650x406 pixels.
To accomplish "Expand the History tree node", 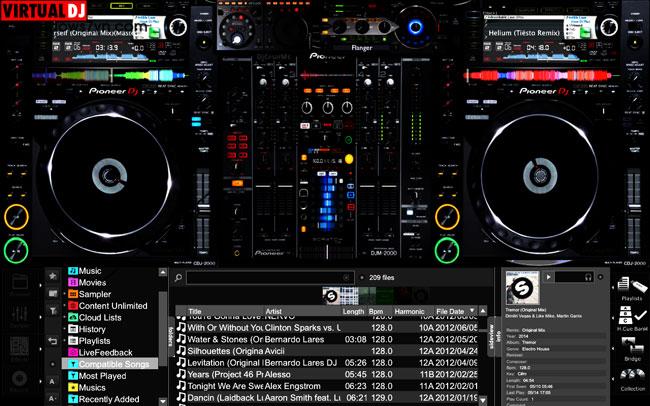I will coord(65,329).
